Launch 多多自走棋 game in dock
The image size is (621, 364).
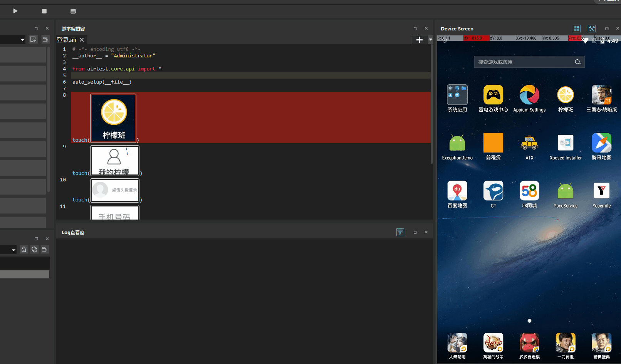click(529, 346)
